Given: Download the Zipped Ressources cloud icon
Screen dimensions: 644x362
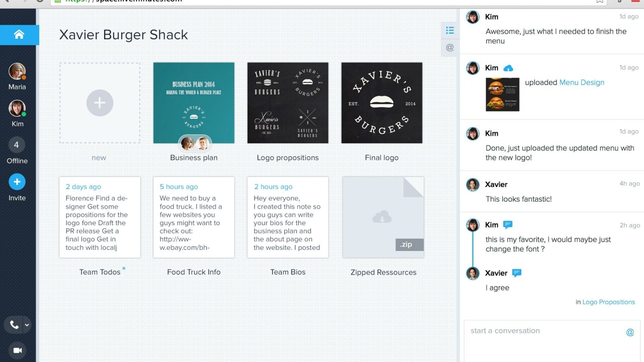Looking at the screenshot, I should pos(382,217).
